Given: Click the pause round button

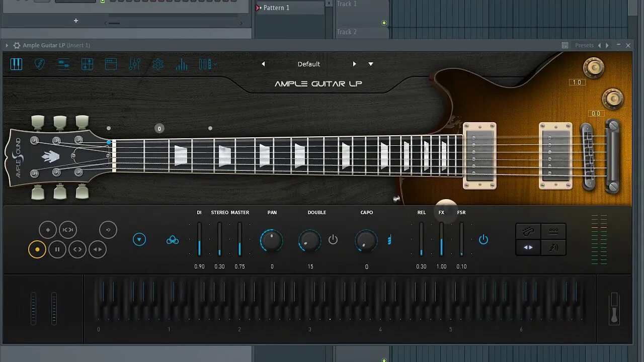Looking at the screenshot, I should pyautogui.click(x=57, y=249).
